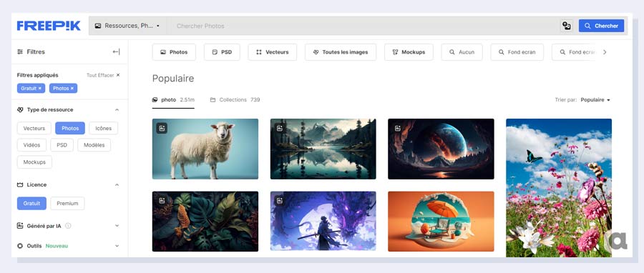The image size is (644, 273).
Task: Open the PSD category chip
Action: 223,52
